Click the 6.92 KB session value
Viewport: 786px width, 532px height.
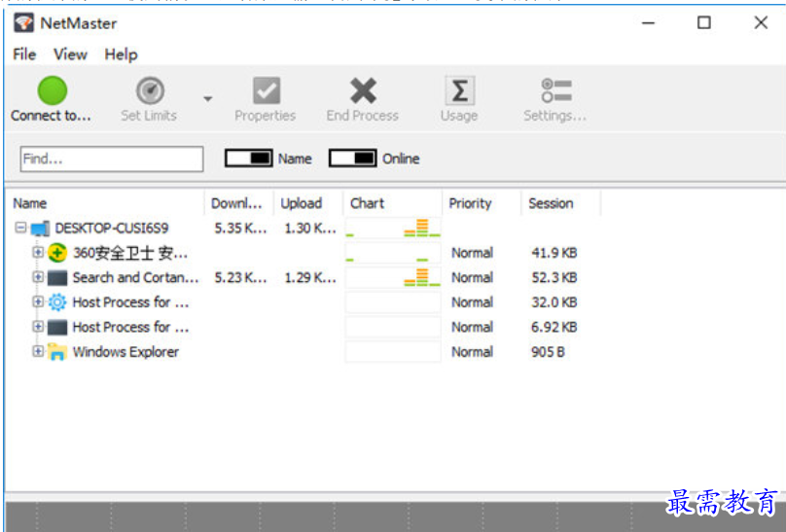(x=554, y=327)
